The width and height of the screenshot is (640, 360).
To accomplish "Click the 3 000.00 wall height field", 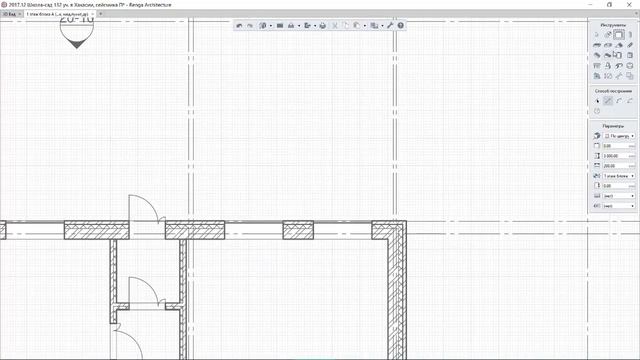I will (619, 156).
